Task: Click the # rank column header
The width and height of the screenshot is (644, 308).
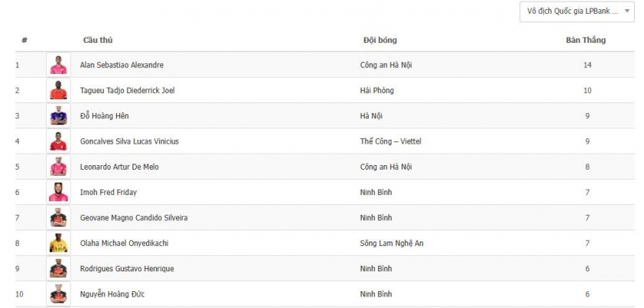Action: pyautogui.click(x=24, y=40)
